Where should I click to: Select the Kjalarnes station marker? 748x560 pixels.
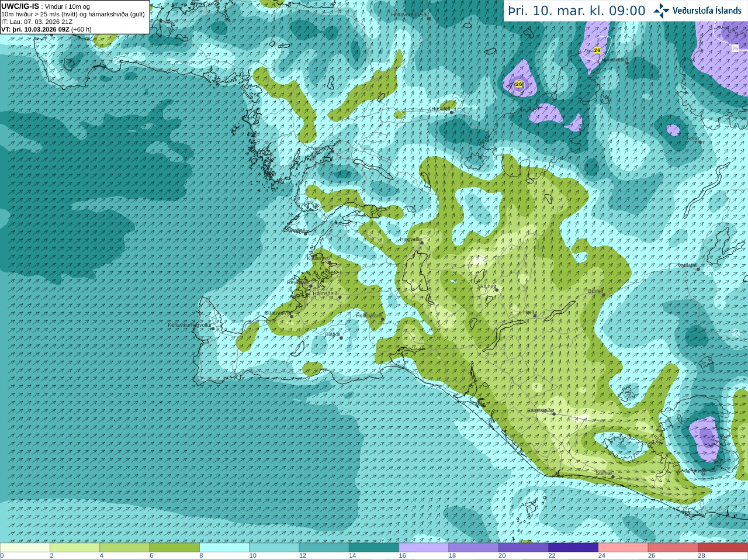coord(330,262)
